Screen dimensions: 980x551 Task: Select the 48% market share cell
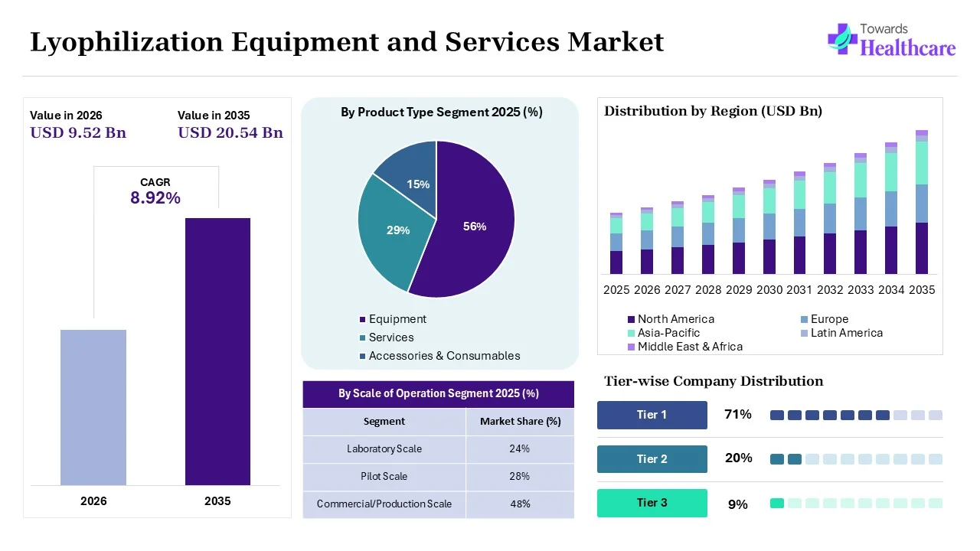click(521, 504)
